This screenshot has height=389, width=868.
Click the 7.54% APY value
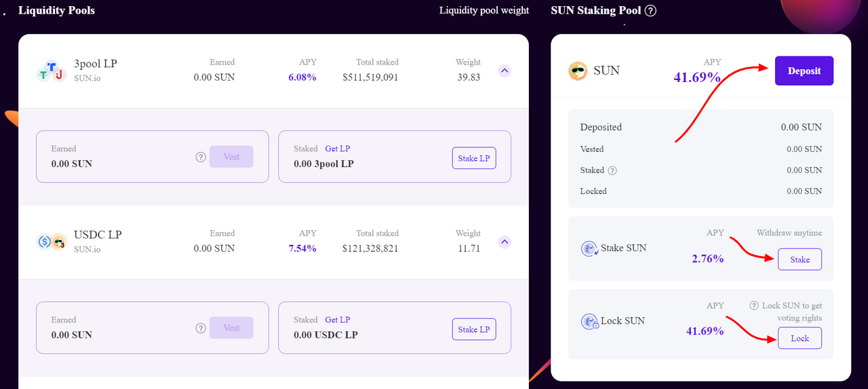302,248
